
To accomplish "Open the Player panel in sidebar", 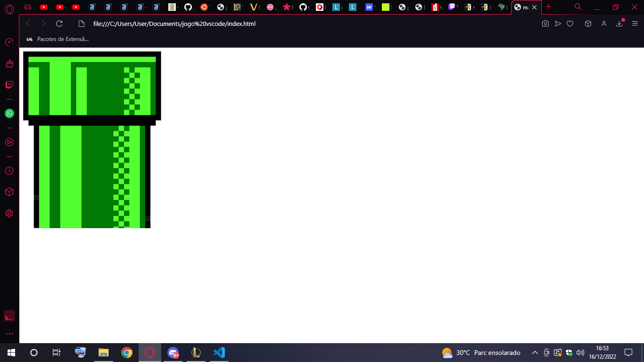I will (x=9, y=142).
